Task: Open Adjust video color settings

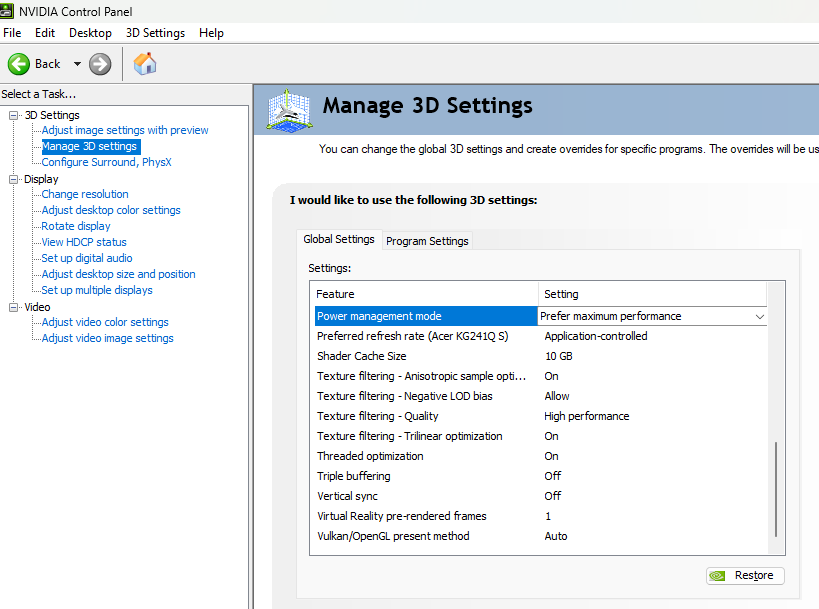Action: (x=105, y=322)
